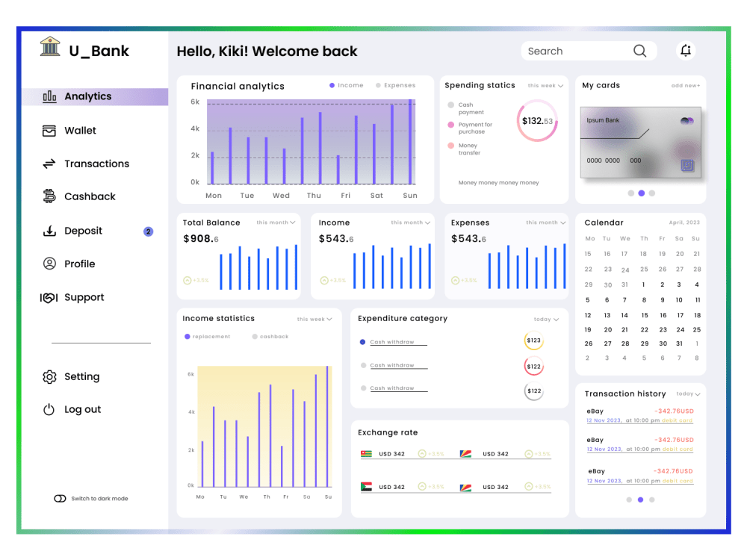The height and width of the screenshot is (560, 747).
Task: Toggle Switch to dark mode
Action: coord(61,498)
